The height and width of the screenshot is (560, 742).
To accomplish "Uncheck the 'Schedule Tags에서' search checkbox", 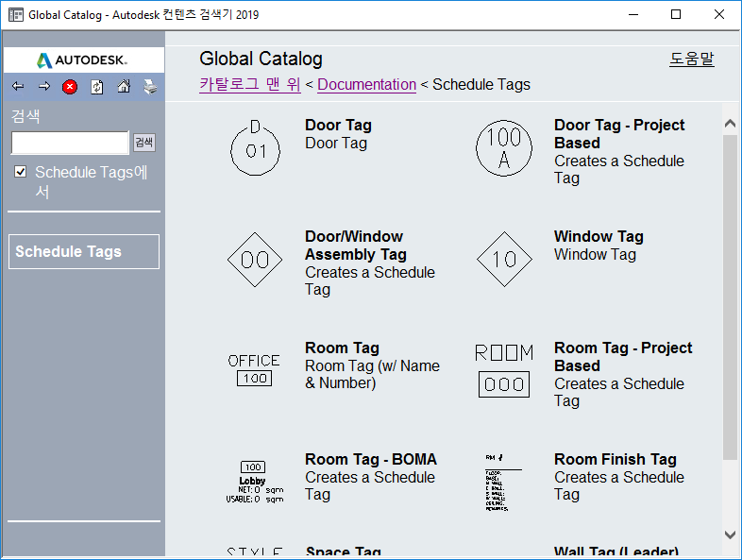I will tap(21, 171).
